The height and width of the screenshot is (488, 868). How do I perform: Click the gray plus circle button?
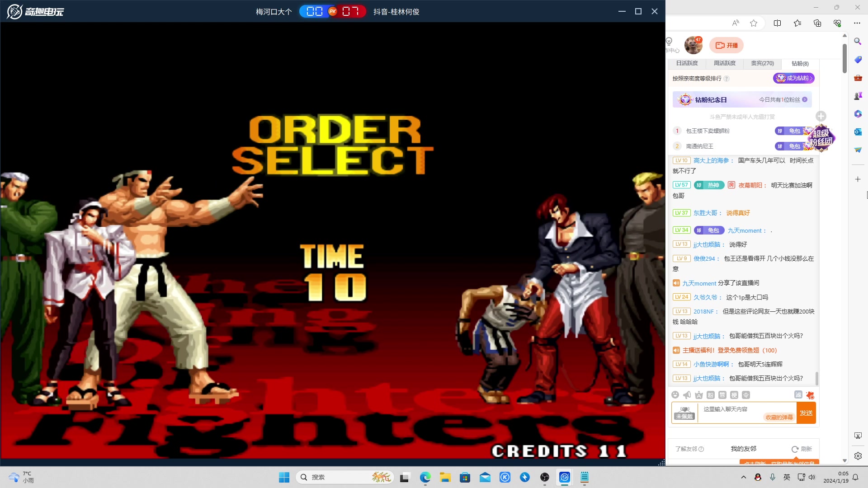point(821,116)
